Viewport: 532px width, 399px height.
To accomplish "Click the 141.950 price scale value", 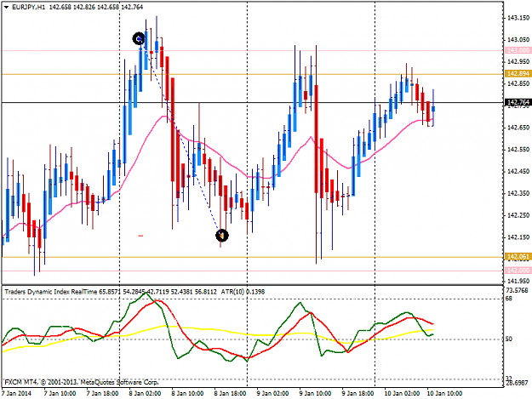I will (x=518, y=281).
